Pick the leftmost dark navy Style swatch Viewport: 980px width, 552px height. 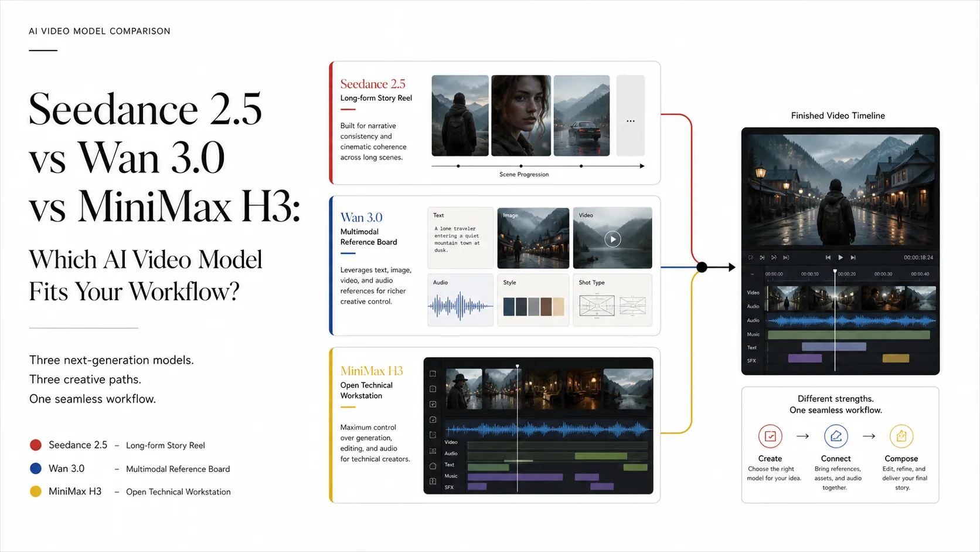coord(509,307)
